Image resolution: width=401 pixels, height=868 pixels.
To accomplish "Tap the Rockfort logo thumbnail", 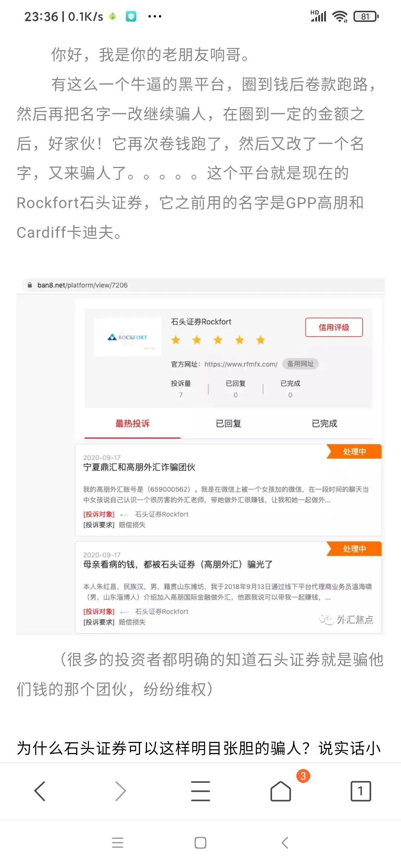I will 127,337.
